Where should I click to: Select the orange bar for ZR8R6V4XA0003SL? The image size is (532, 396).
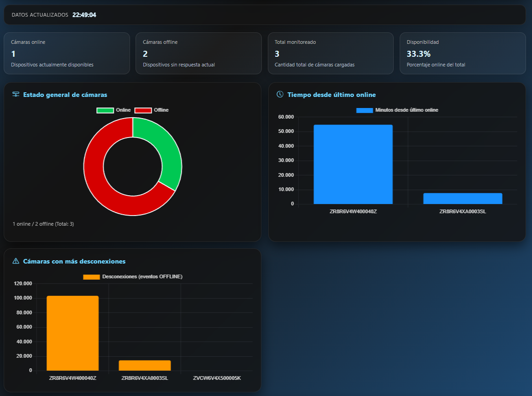(145, 365)
